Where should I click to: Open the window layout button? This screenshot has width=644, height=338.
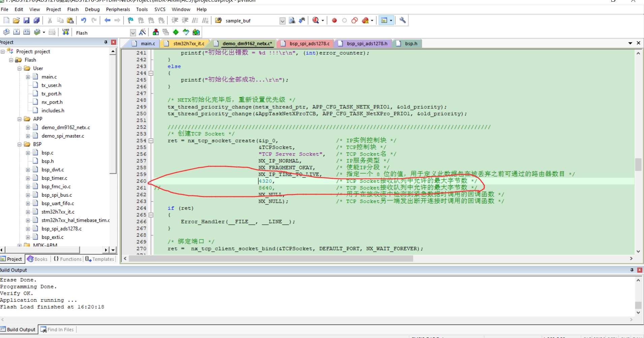pyautogui.click(x=384, y=21)
